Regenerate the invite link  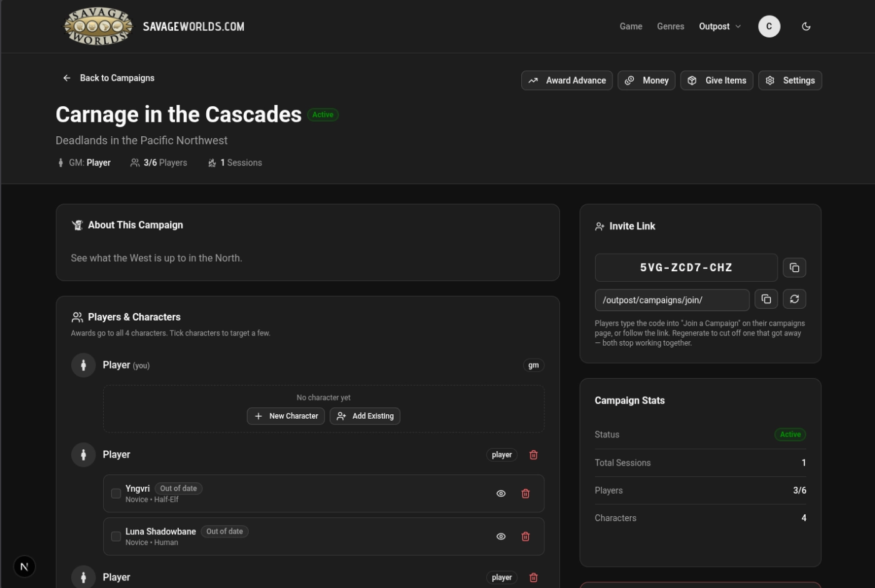794,299
